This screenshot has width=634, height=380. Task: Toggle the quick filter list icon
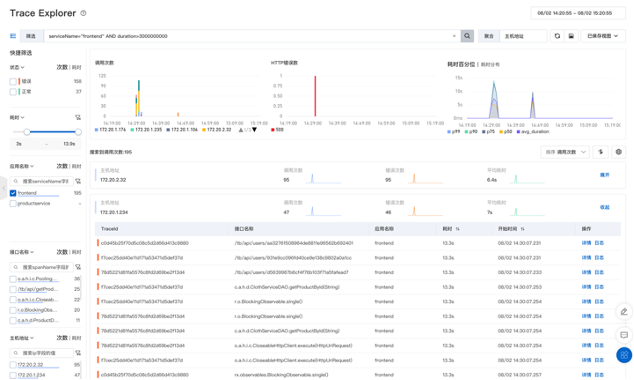click(13, 36)
